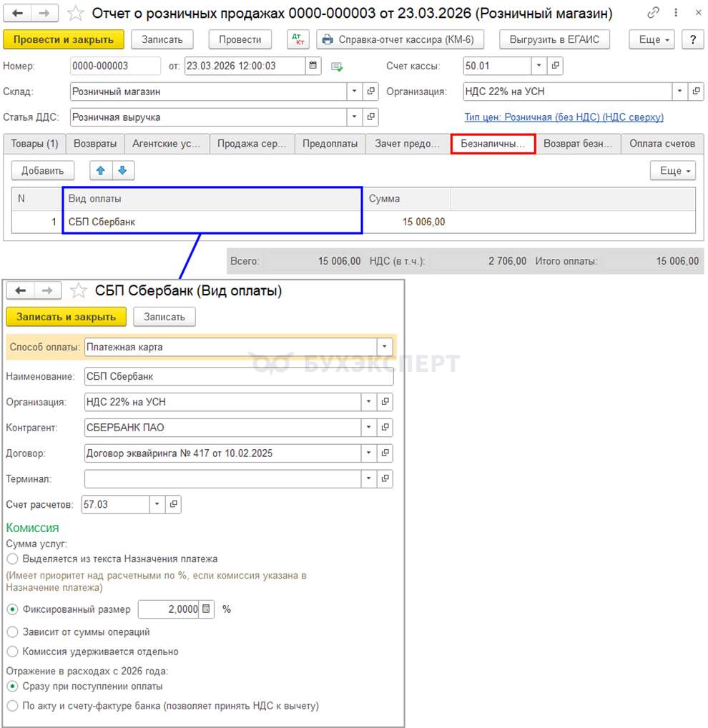The height and width of the screenshot is (728, 708).
Task: Show the Дт/Кт posting entries
Action: click(x=298, y=39)
